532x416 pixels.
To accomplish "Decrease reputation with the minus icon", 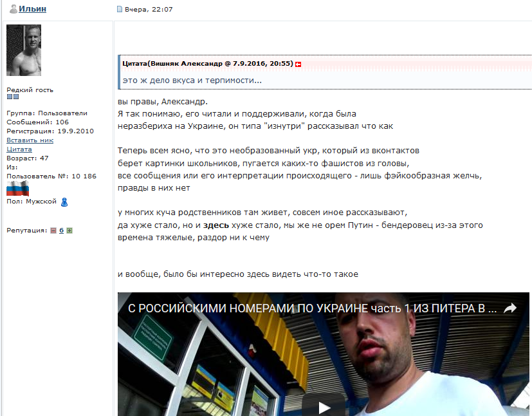I will [53, 231].
